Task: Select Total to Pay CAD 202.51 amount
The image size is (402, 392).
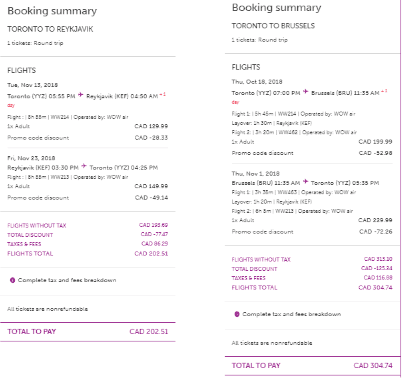Action: point(149,332)
